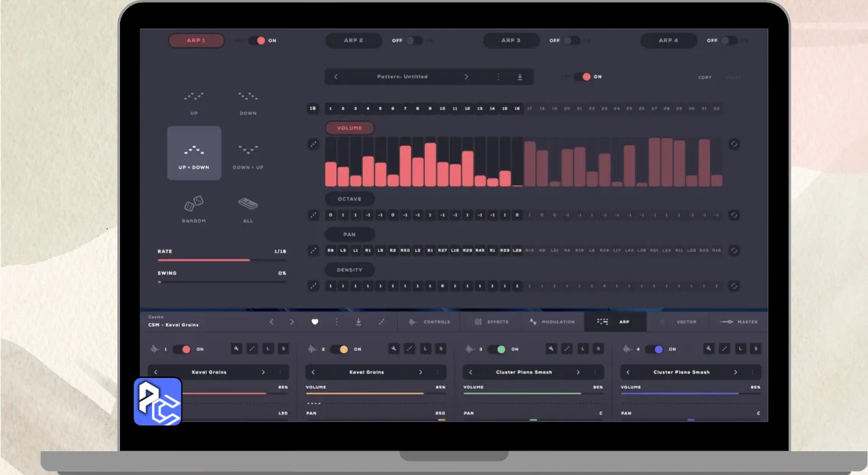Solo layer 2 with S button
The width and height of the screenshot is (868, 475).
pyautogui.click(x=441, y=349)
